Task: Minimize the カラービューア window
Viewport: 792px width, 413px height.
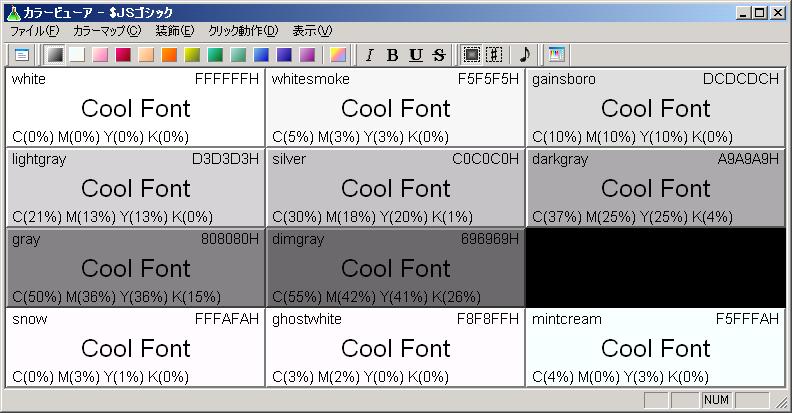Action: [742, 13]
